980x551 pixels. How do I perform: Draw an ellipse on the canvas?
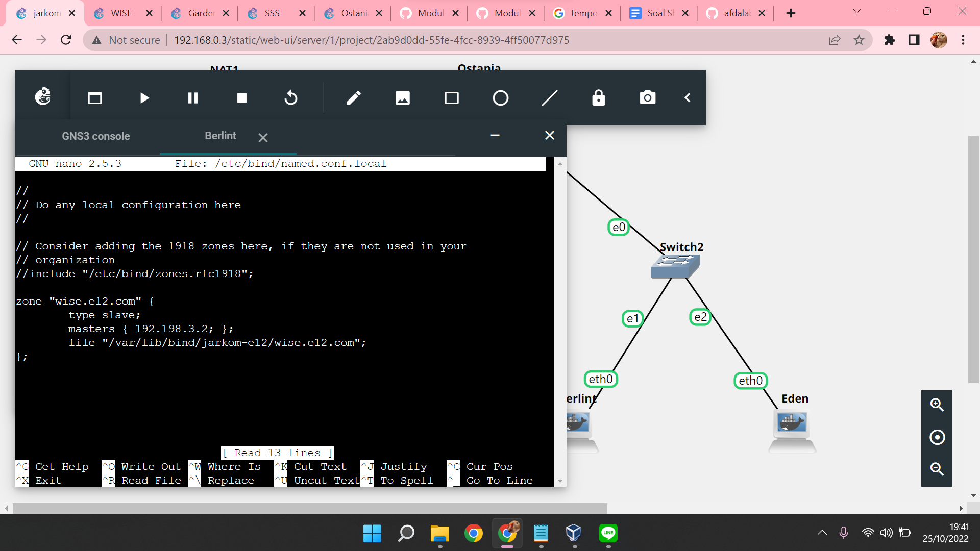click(x=500, y=97)
